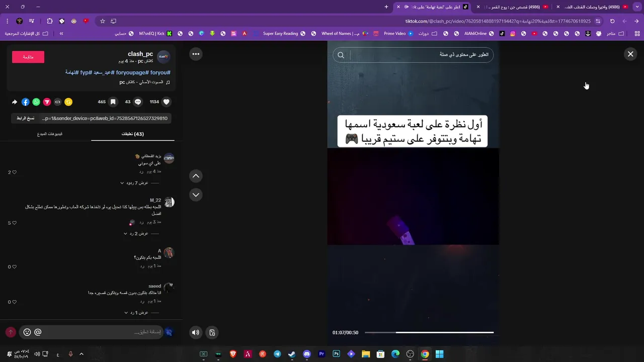Save the video with the bookmark icon
Viewport: 644px width, 362px height.
tap(113, 102)
